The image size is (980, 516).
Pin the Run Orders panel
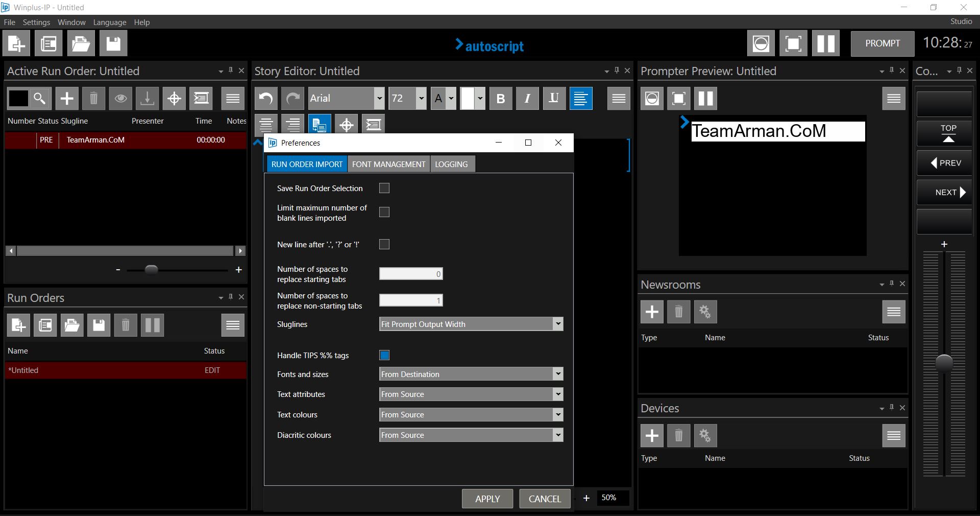pos(231,296)
